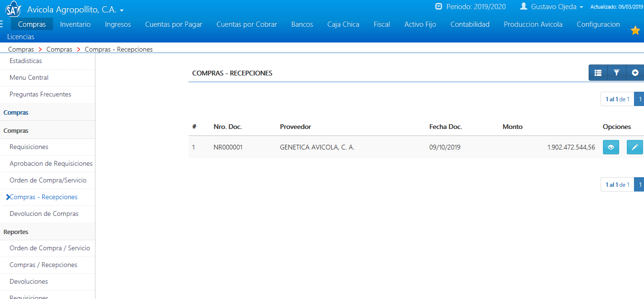Screen dimensions: 644x299
Task: Click document number NR000001
Action: [x=228, y=147]
